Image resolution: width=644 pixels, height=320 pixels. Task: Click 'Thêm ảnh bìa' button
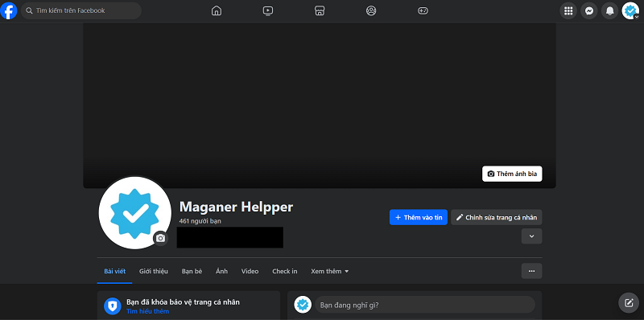tap(512, 174)
